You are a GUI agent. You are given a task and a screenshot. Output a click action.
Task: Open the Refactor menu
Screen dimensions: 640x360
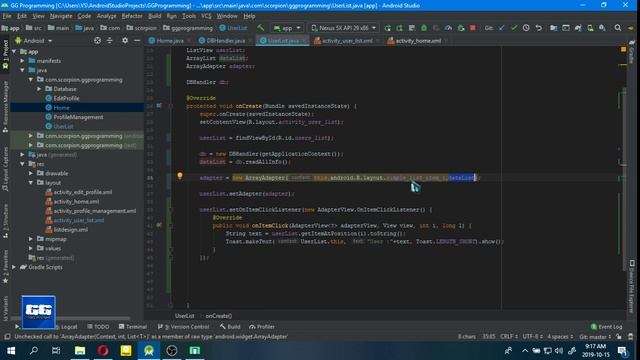[x=132, y=16]
